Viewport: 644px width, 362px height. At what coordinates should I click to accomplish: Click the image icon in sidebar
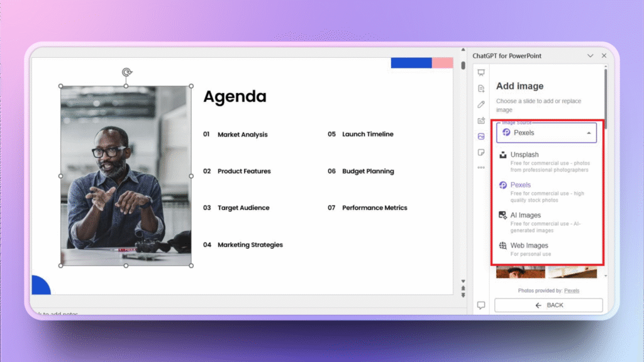[x=481, y=136]
